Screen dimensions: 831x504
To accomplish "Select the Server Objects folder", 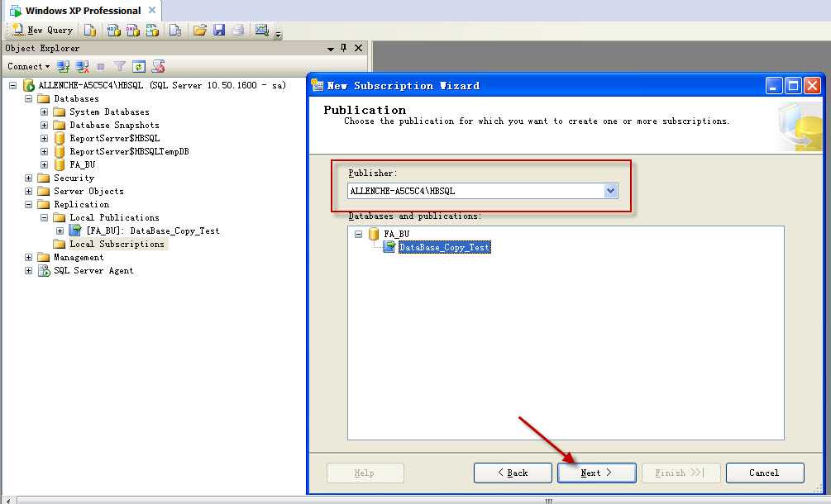I will tap(88, 191).
